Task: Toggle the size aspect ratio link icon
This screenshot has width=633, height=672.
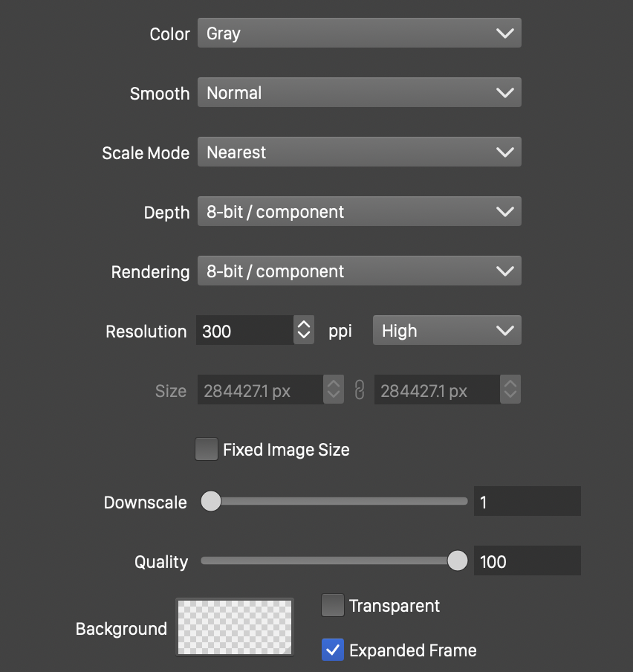Action: 360,390
